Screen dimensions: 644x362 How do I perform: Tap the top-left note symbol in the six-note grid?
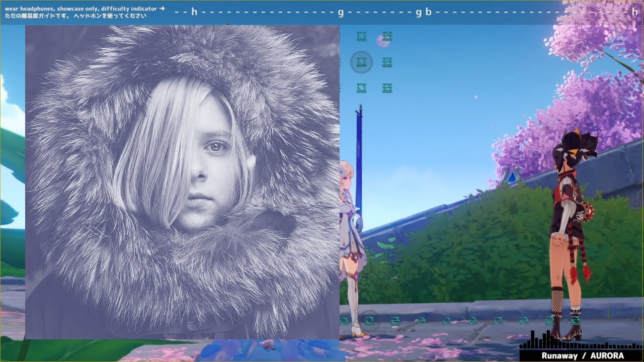(x=361, y=36)
